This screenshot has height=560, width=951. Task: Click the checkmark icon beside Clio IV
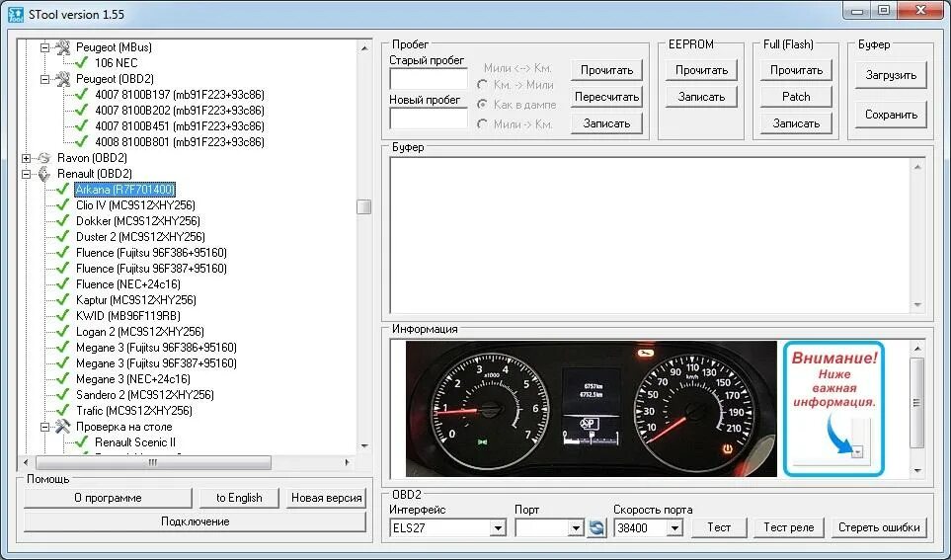[x=62, y=205]
